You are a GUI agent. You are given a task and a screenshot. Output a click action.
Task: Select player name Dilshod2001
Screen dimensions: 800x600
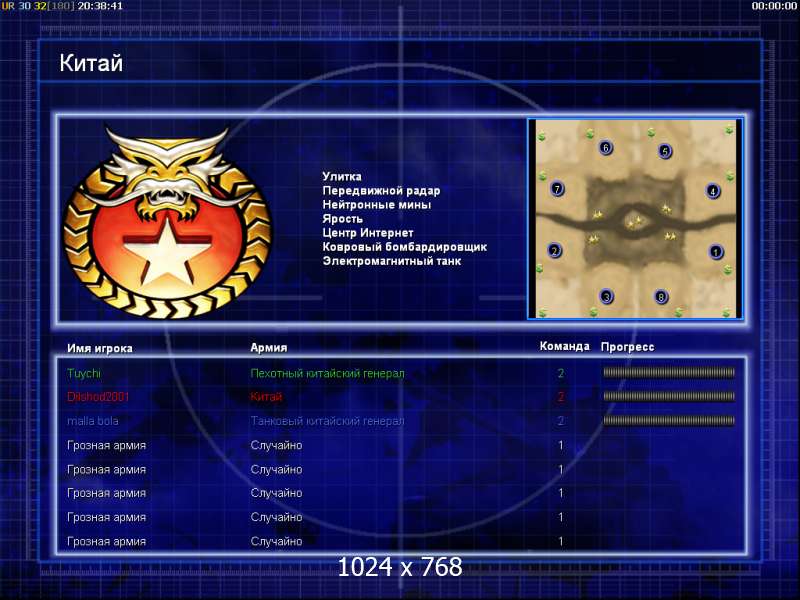(x=98, y=397)
